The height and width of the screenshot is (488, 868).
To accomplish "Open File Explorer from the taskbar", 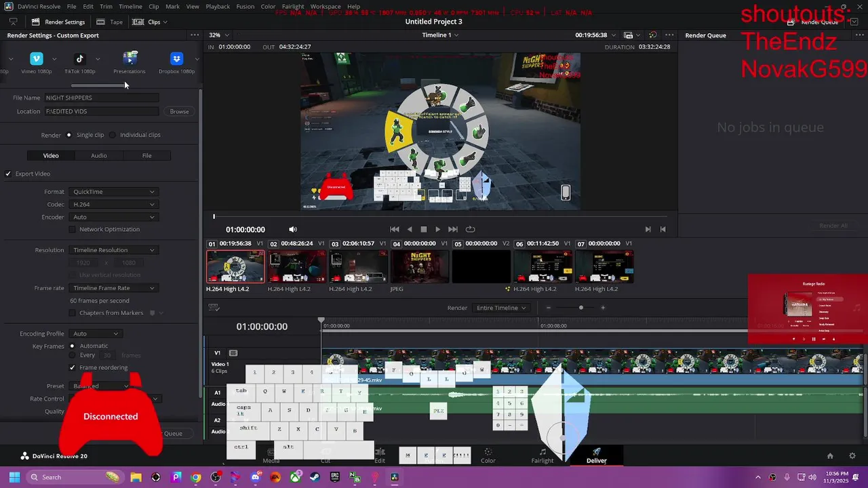I will 136,477.
